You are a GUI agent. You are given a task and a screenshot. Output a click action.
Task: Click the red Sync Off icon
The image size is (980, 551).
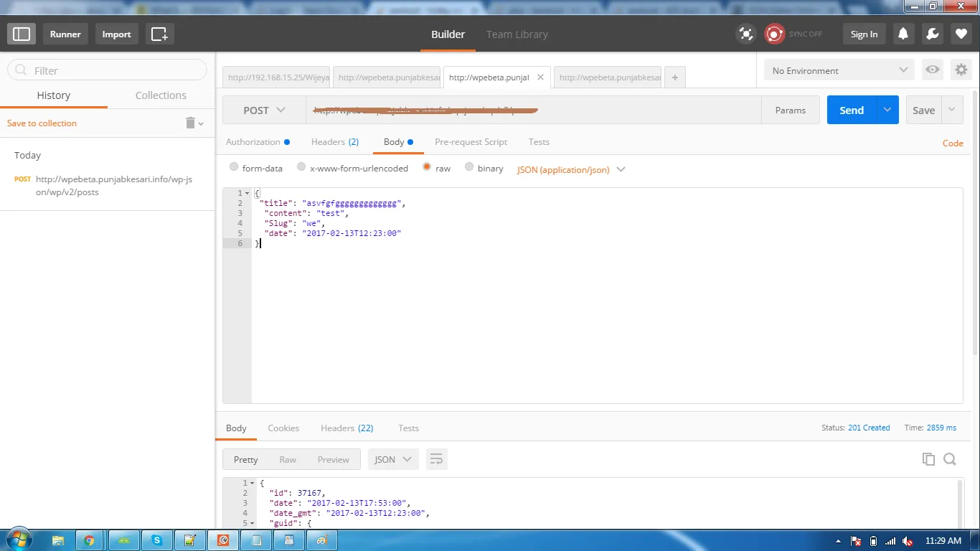pyautogui.click(x=774, y=34)
